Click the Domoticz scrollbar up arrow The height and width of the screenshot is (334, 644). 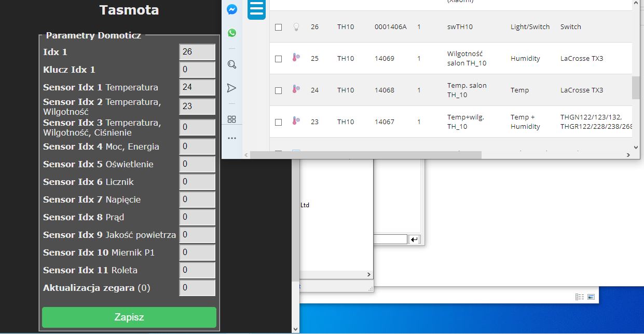(x=636, y=4)
